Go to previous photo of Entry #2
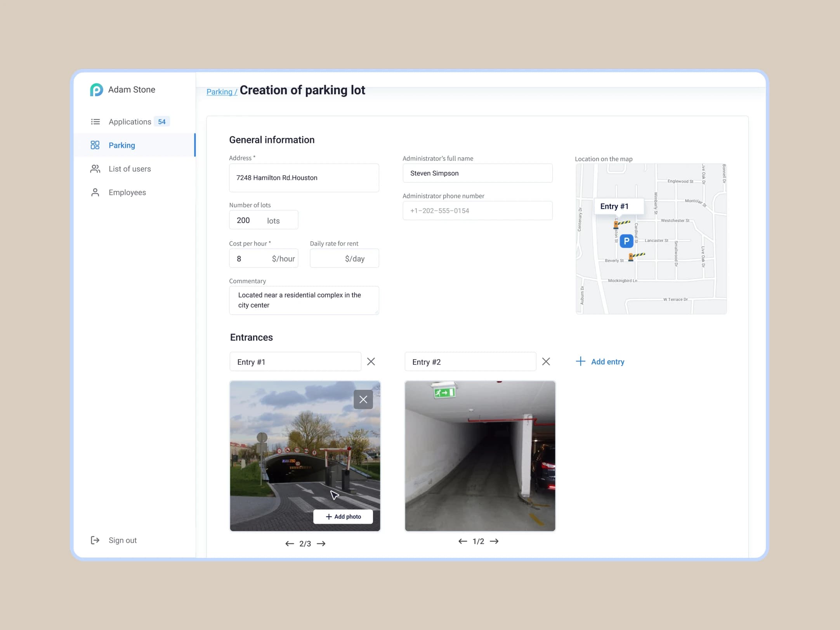The height and width of the screenshot is (630, 840). [x=463, y=541]
